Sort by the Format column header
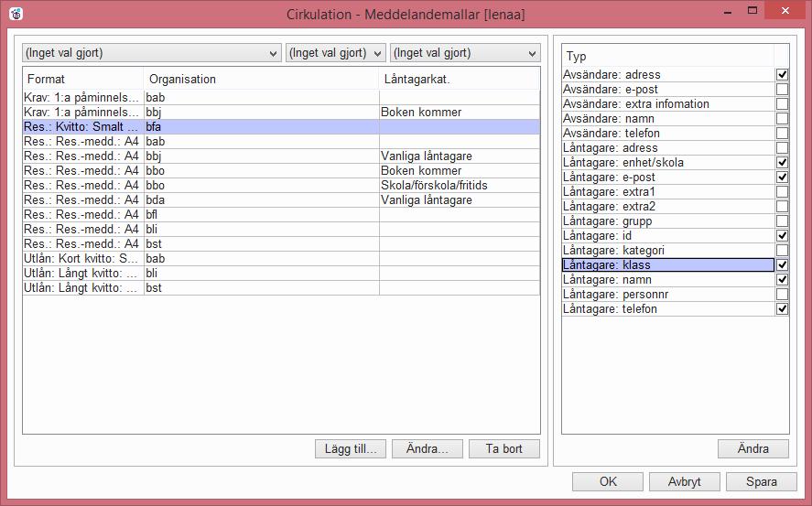Screen dimensions: 812x506 pos(83,80)
